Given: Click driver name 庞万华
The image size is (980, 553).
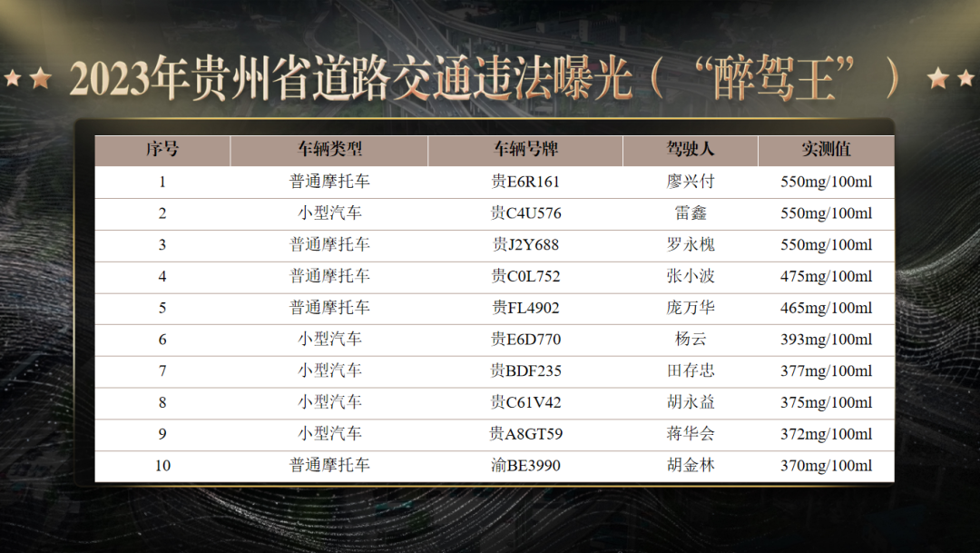Looking at the screenshot, I should (691, 308).
